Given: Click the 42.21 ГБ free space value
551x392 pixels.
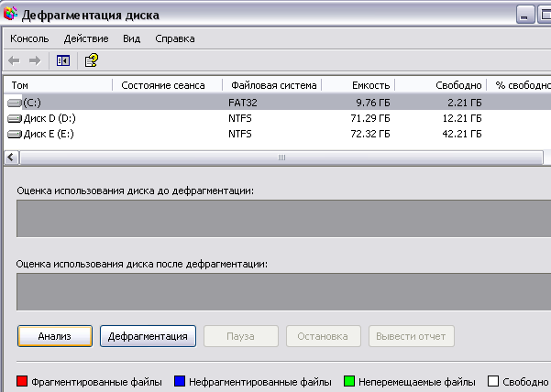Looking at the screenshot, I should coord(462,134).
